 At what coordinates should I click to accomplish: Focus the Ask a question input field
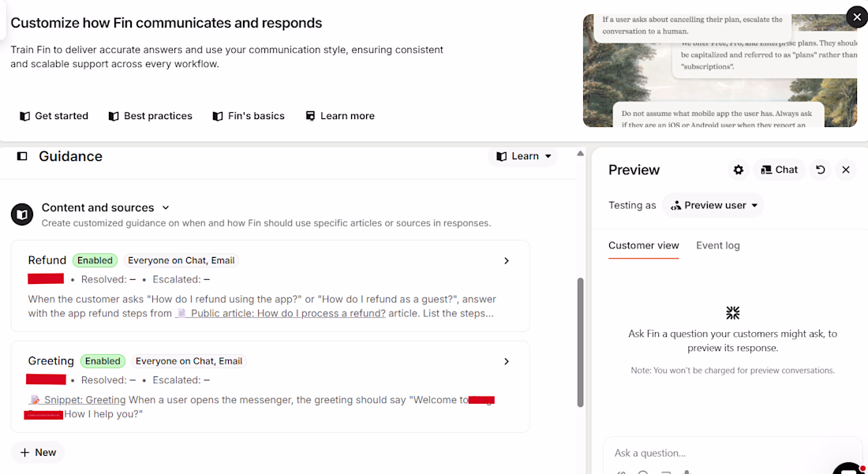pyautogui.click(x=733, y=453)
